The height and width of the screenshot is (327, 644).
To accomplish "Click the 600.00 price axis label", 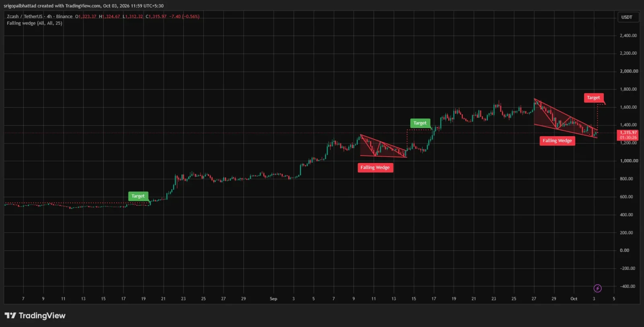I will (626, 197).
